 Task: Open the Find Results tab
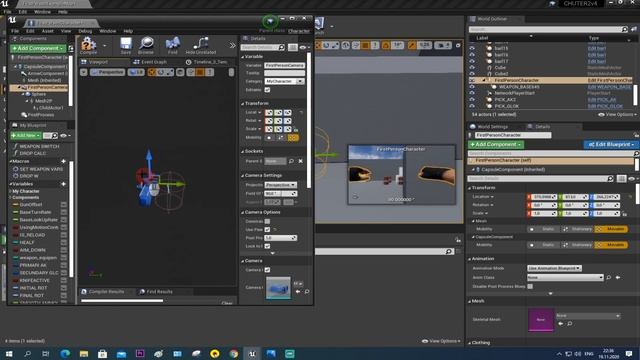[x=156, y=292]
